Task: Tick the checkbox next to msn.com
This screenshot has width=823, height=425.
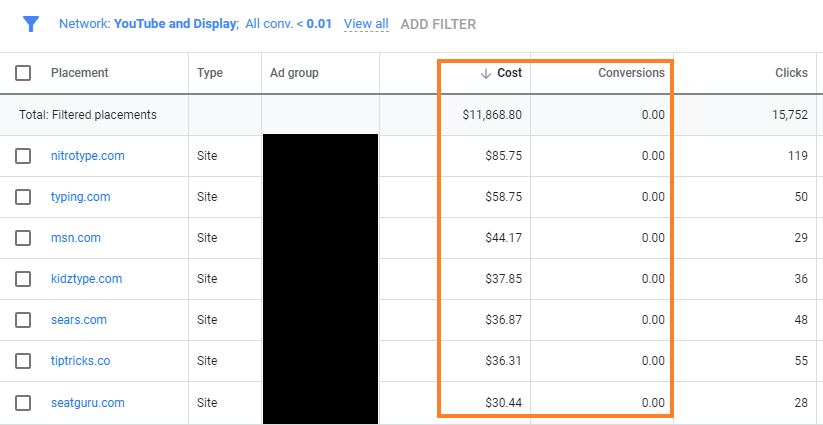Action: (24, 238)
